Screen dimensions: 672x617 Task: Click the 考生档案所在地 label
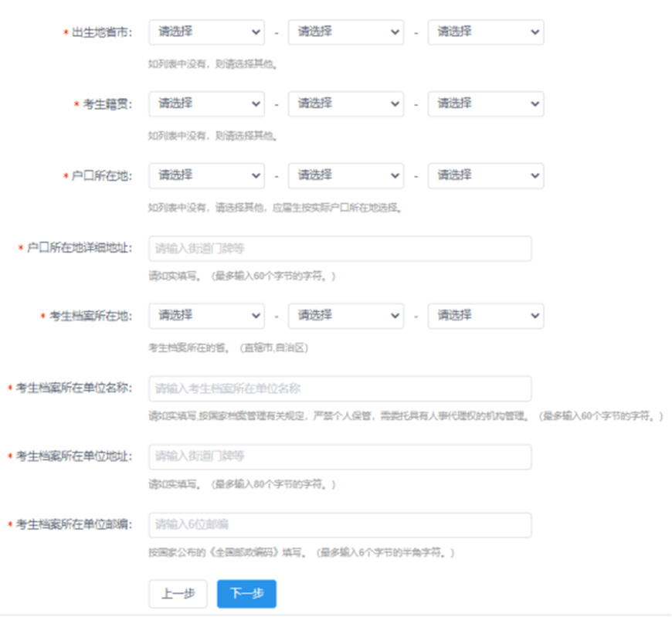91,316
